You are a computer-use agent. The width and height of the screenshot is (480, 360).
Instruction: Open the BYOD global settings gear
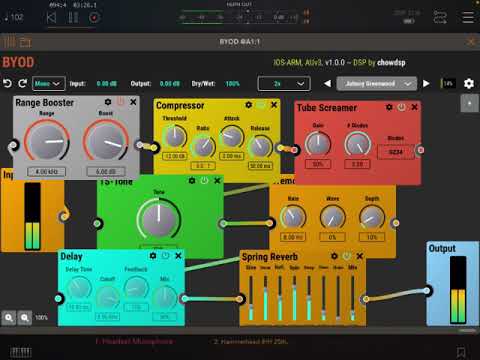(x=469, y=83)
